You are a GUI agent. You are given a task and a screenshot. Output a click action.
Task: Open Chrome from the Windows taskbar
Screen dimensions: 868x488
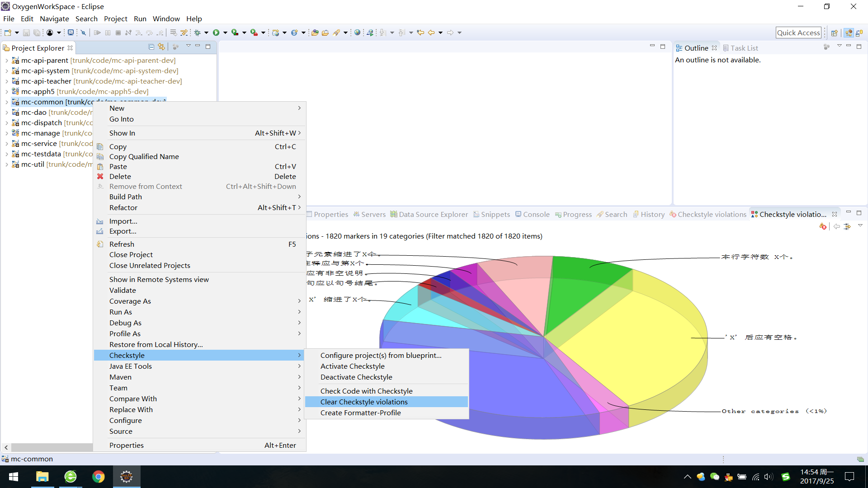coord(98,477)
